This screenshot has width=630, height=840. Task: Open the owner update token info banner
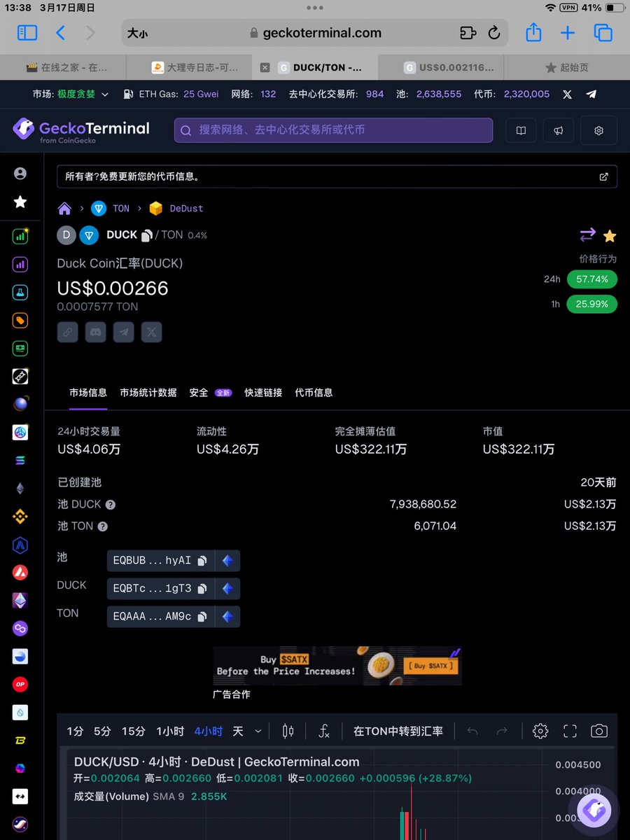(337, 177)
